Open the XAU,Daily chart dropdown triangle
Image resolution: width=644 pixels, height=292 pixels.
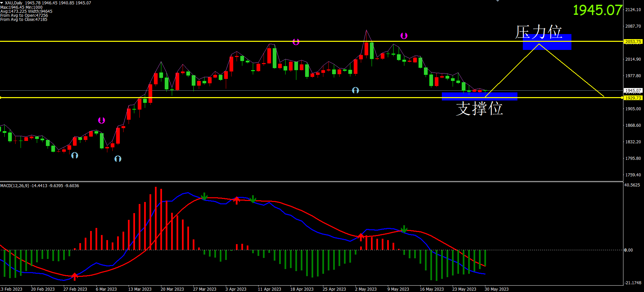point(2,3)
